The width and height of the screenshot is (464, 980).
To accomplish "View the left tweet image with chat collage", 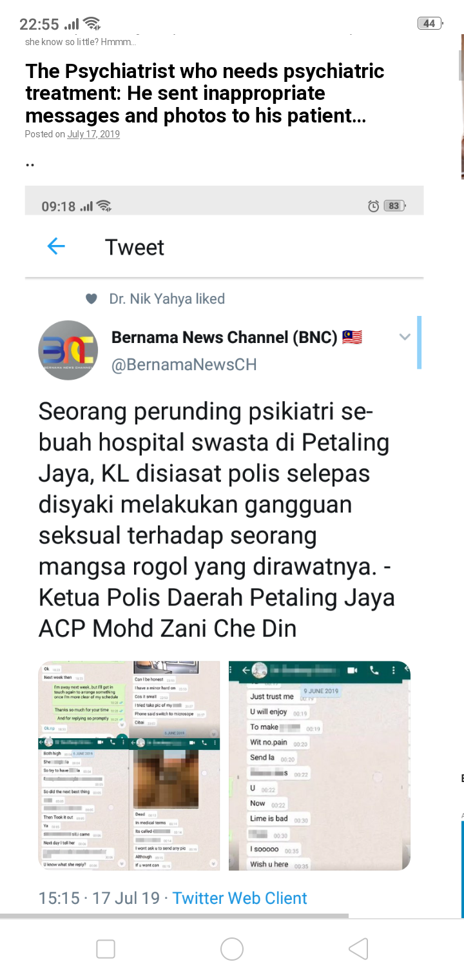I will [129, 765].
